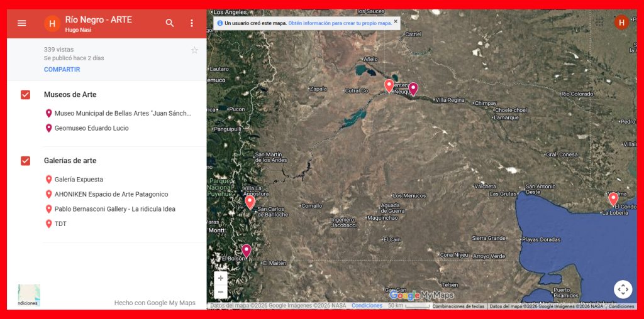The height and width of the screenshot is (319, 644).
Task: Open the hamburger main menu
Action: pos(22,23)
